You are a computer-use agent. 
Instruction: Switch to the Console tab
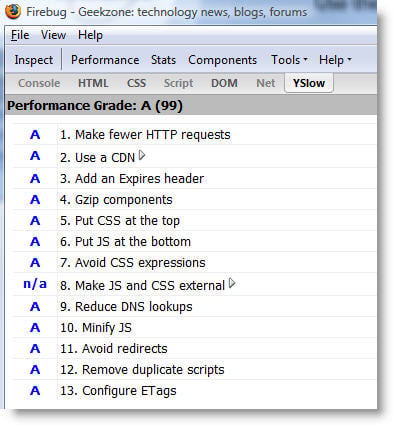click(39, 83)
